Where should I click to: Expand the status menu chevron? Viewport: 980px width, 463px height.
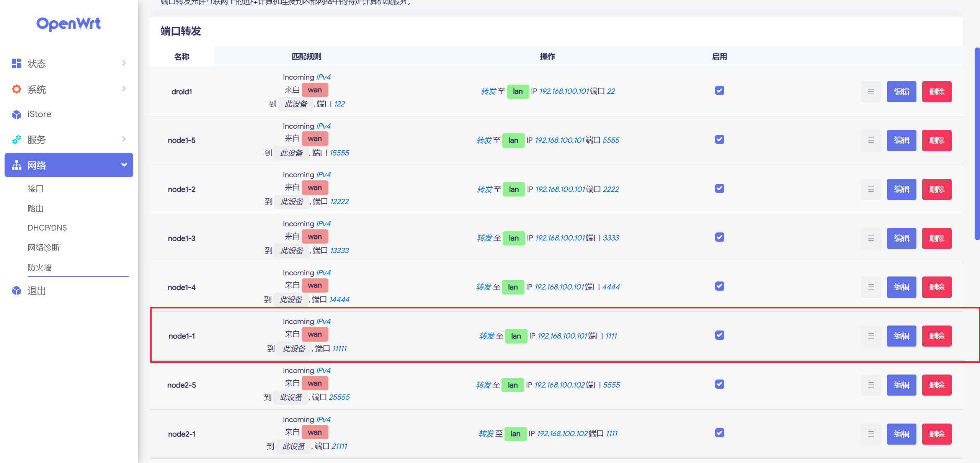point(124,63)
